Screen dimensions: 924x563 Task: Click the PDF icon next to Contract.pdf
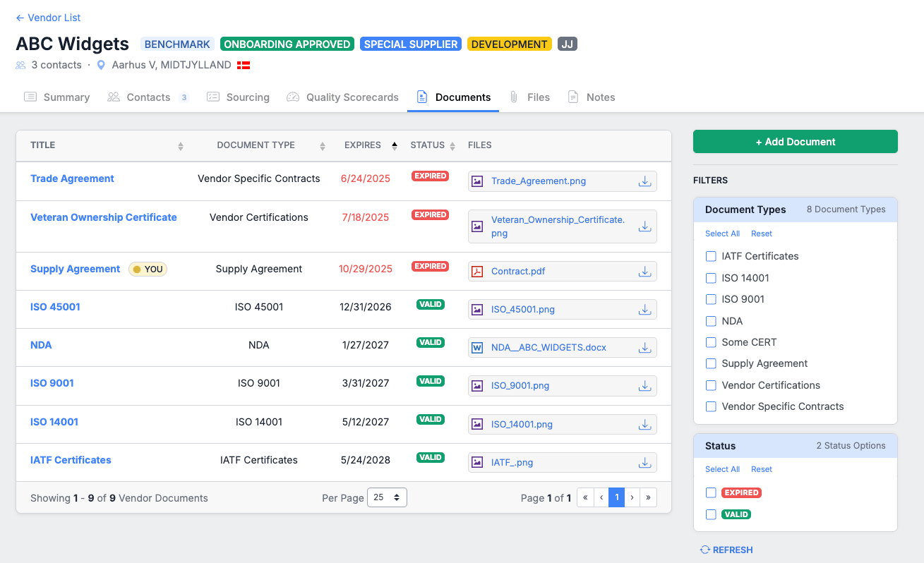(x=479, y=271)
